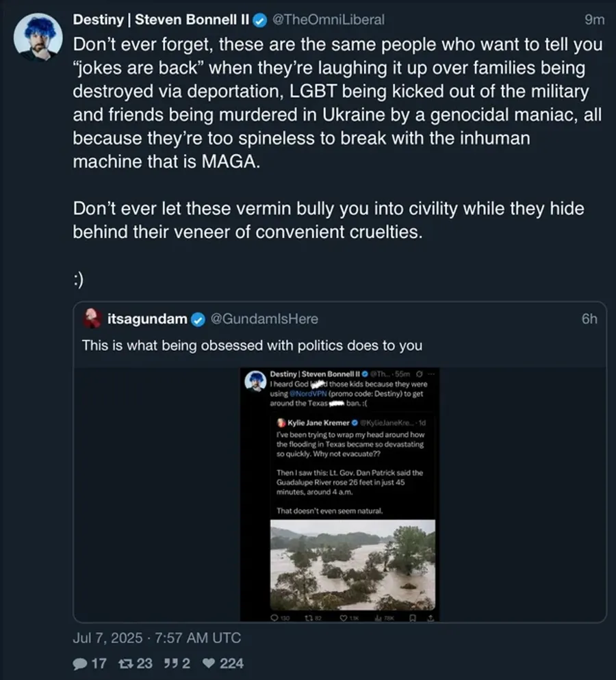Open more options beside the 55m timestamp

point(431,374)
